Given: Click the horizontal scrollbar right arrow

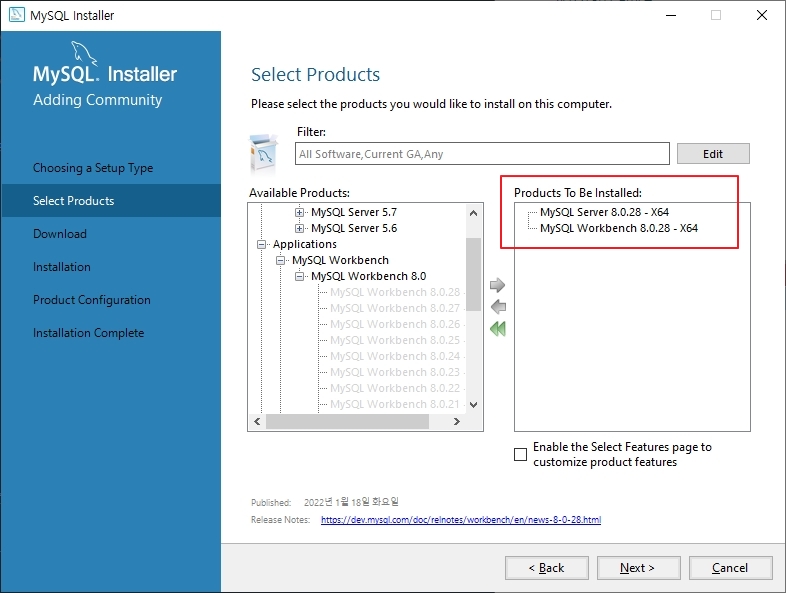Looking at the screenshot, I should 457,422.
